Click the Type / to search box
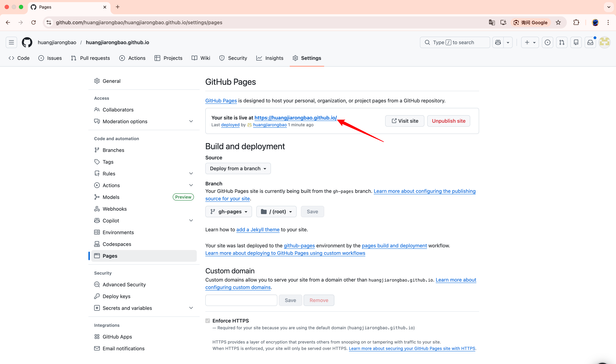This screenshot has height=364, width=616. coord(455,42)
